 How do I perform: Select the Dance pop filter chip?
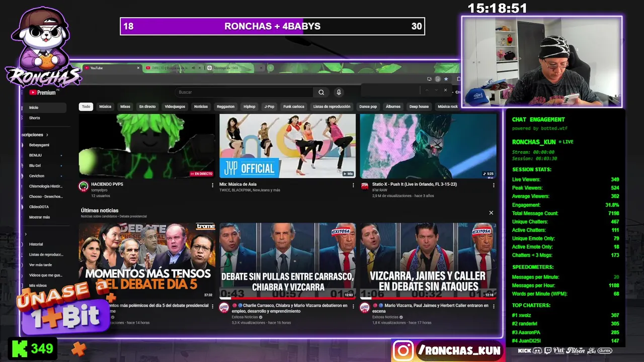(x=368, y=107)
